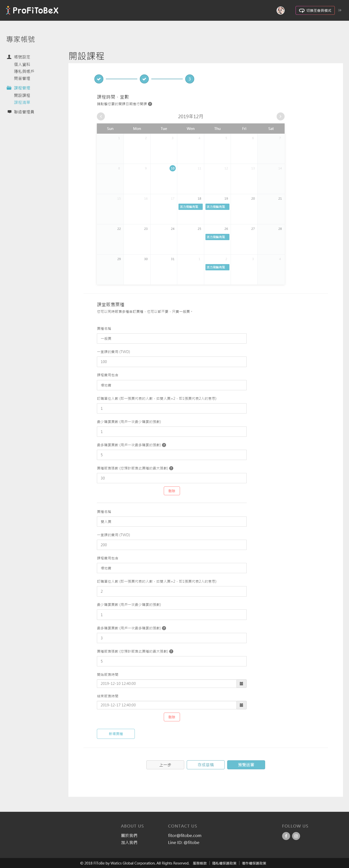Click price field with value 100

pos(172,362)
